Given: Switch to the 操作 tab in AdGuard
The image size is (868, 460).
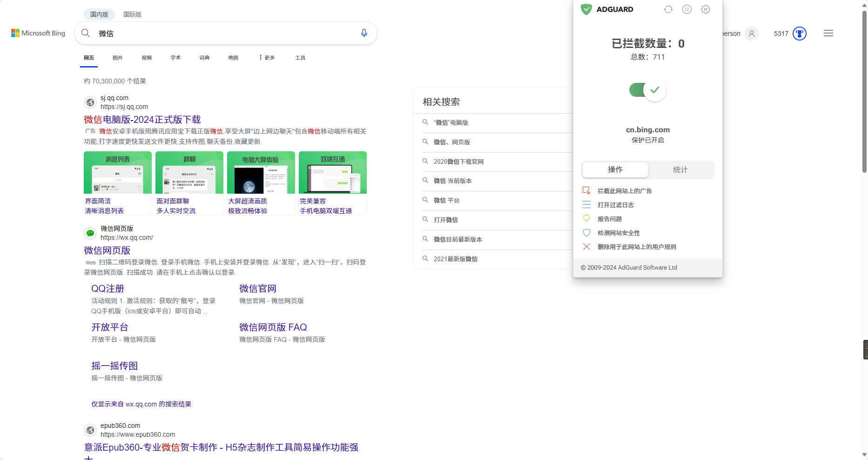Looking at the screenshot, I should coord(615,170).
